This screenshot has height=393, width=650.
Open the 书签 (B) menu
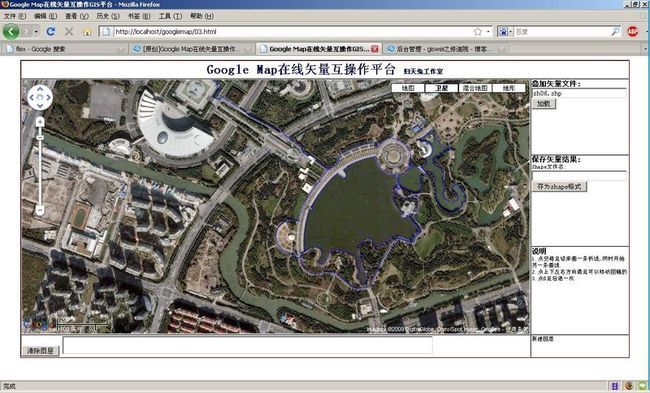pos(139,16)
